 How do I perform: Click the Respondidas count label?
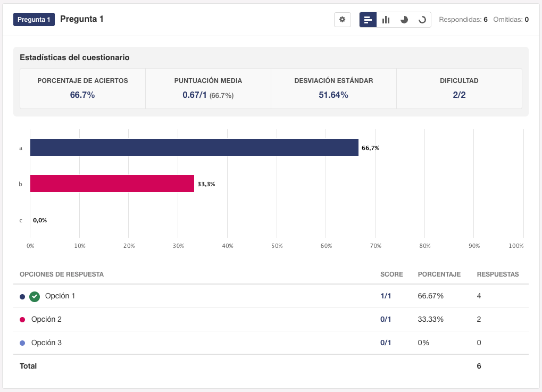[x=463, y=20]
